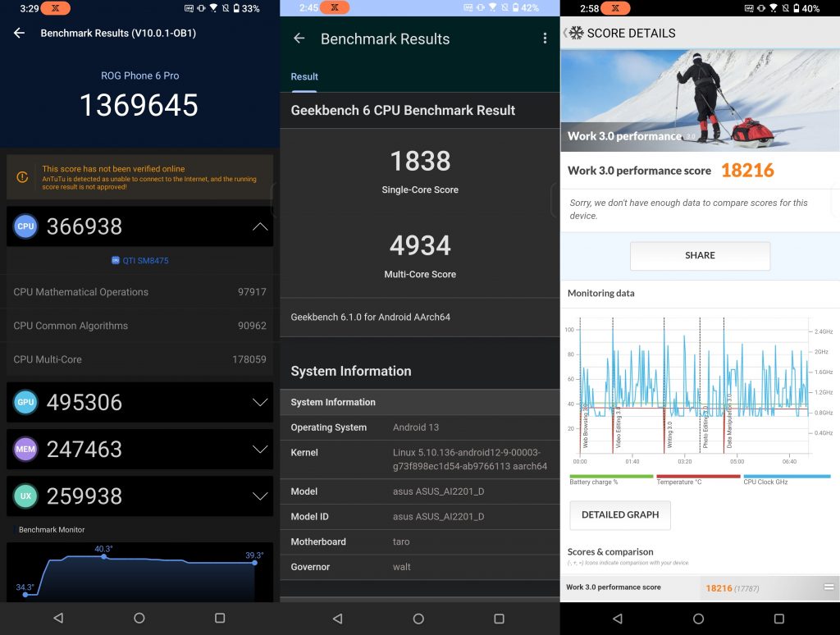The width and height of the screenshot is (840, 635).
Task: Click the Model ID row
Action: click(420, 517)
